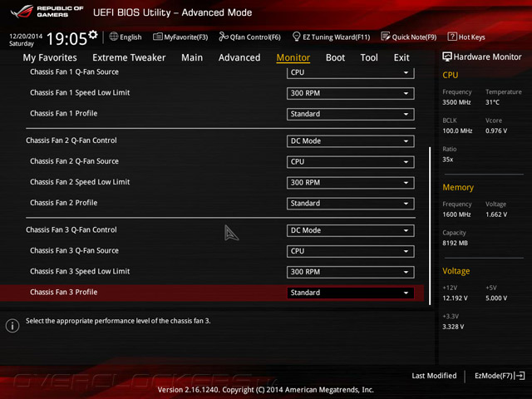Open the Tool tab
Viewport: 532px width, 399px height.
coord(369,57)
